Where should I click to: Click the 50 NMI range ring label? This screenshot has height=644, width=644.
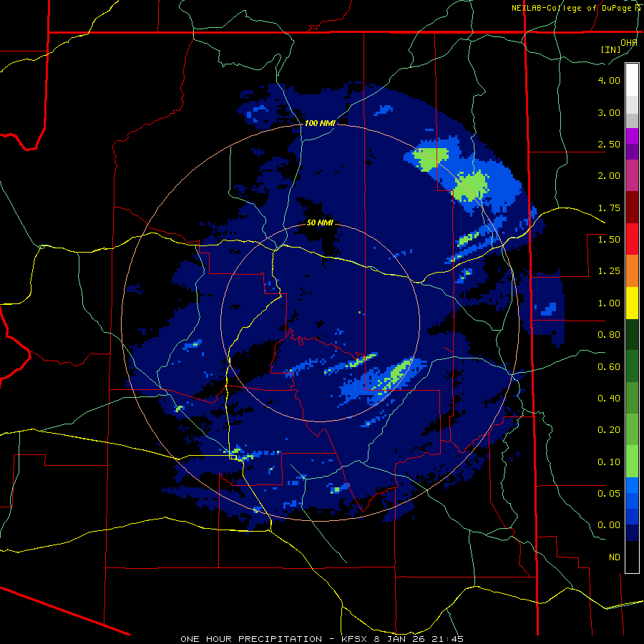coord(320,223)
